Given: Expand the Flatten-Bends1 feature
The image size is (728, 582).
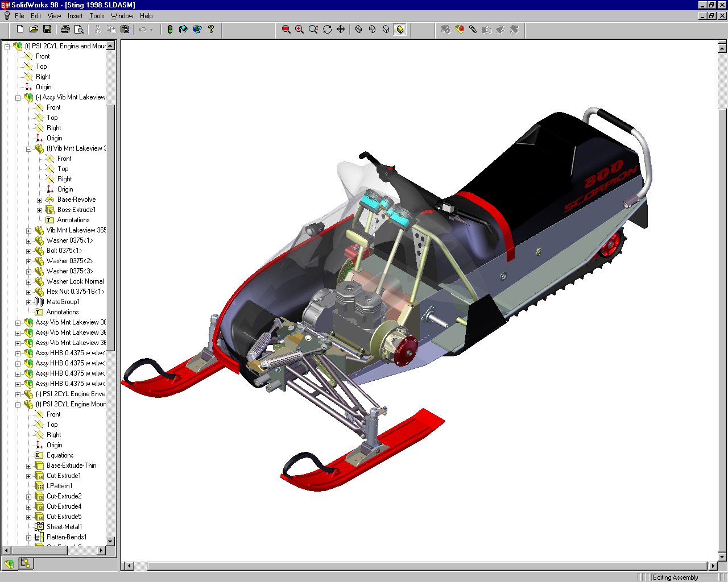Looking at the screenshot, I should (x=28, y=538).
